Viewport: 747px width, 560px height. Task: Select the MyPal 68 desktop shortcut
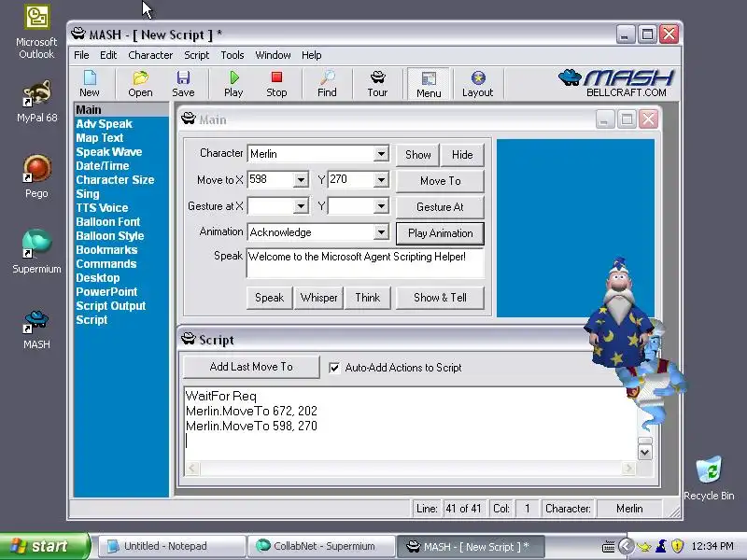(x=36, y=102)
